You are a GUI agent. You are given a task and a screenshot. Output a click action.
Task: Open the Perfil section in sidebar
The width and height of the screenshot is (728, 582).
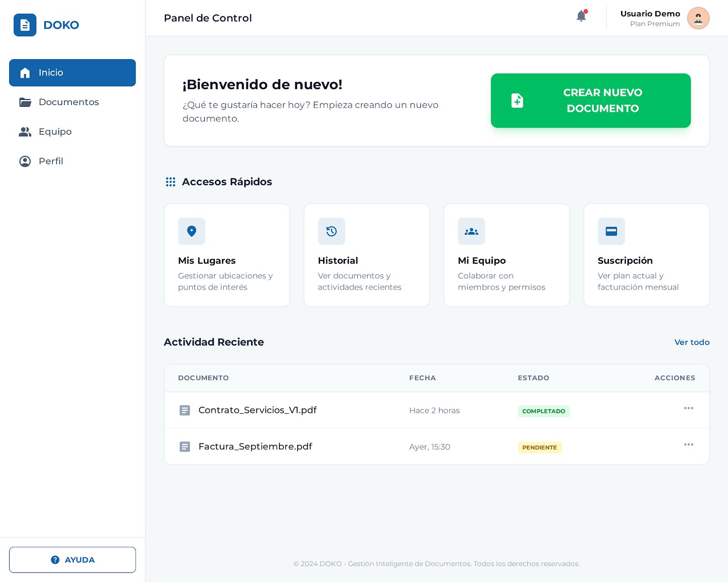(x=51, y=161)
